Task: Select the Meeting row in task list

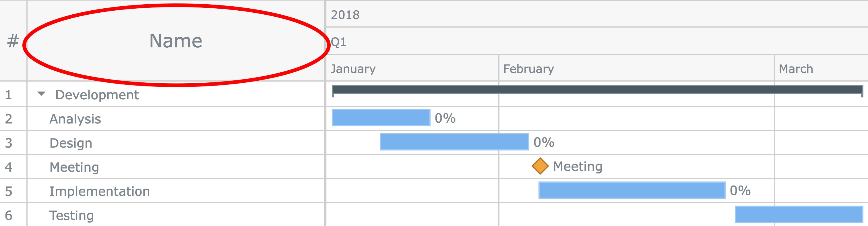Action: click(x=74, y=167)
